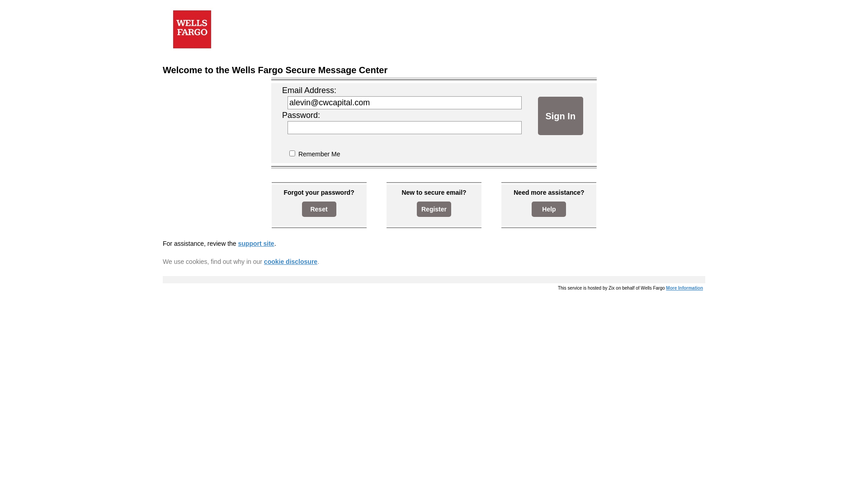Click the 'Email Address:' label

pyautogui.click(x=309, y=90)
